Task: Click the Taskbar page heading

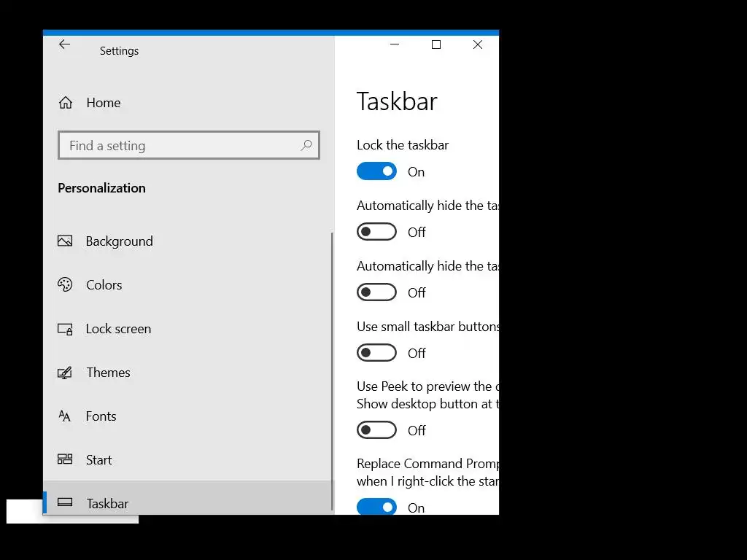Action: [397, 101]
